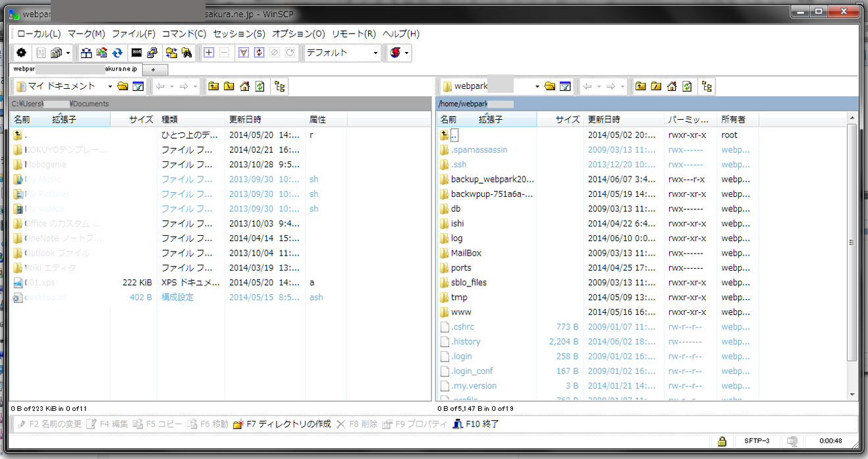Click Open directory icon in remote panel
Image resolution: width=868 pixels, height=459 pixels.
coord(549,86)
